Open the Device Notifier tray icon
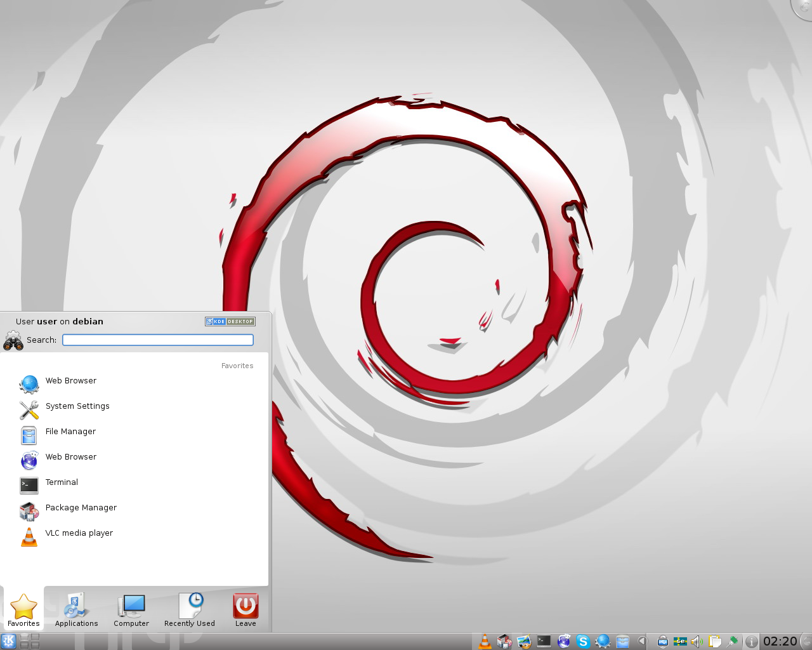 [662, 642]
